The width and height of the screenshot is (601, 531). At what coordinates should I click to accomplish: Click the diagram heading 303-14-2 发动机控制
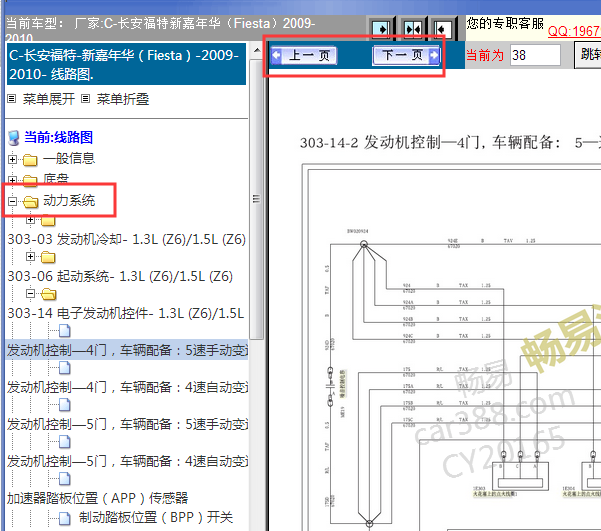pos(451,142)
